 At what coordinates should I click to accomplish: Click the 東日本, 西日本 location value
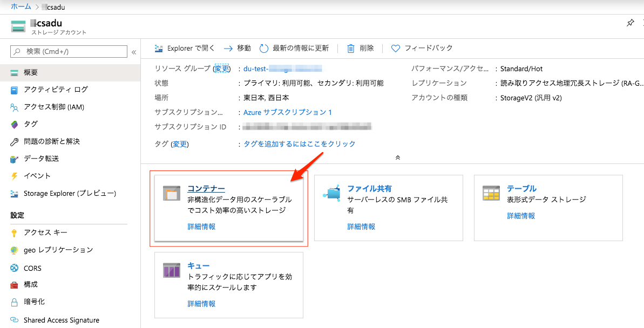[x=266, y=98]
